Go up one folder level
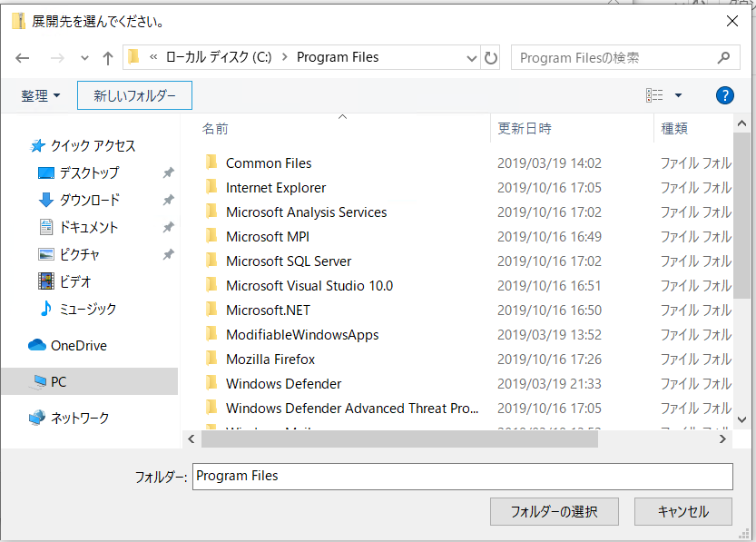Image resolution: width=756 pixels, height=542 pixels. tap(108, 58)
